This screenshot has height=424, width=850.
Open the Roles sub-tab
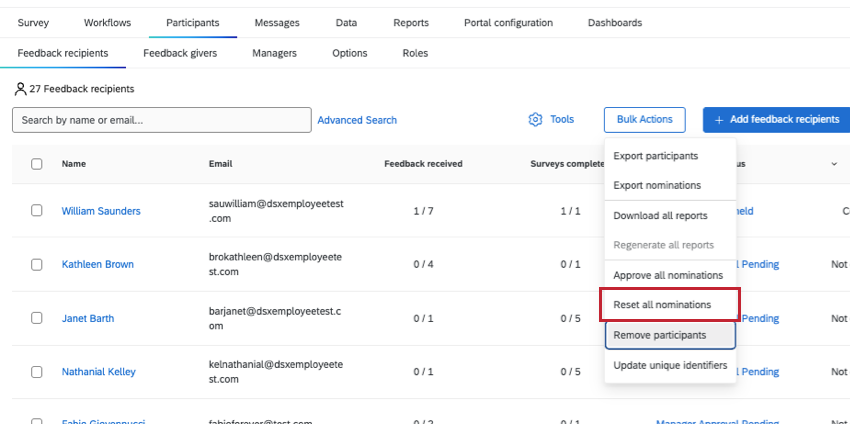point(415,53)
